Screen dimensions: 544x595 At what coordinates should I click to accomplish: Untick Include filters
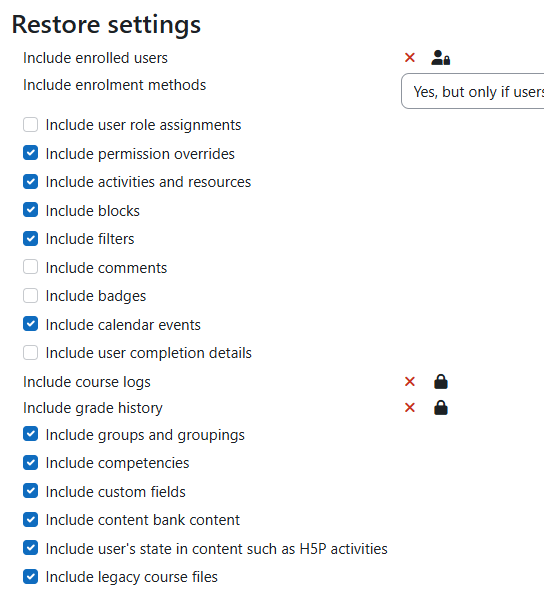click(30, 239)
